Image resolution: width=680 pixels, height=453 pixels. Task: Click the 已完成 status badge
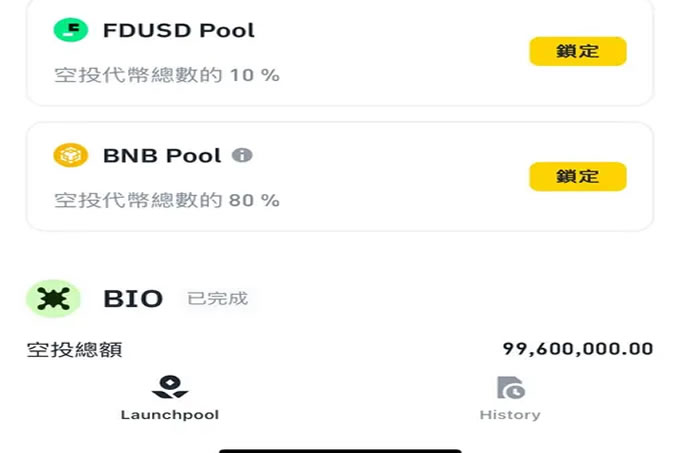(x=217, y=298)
